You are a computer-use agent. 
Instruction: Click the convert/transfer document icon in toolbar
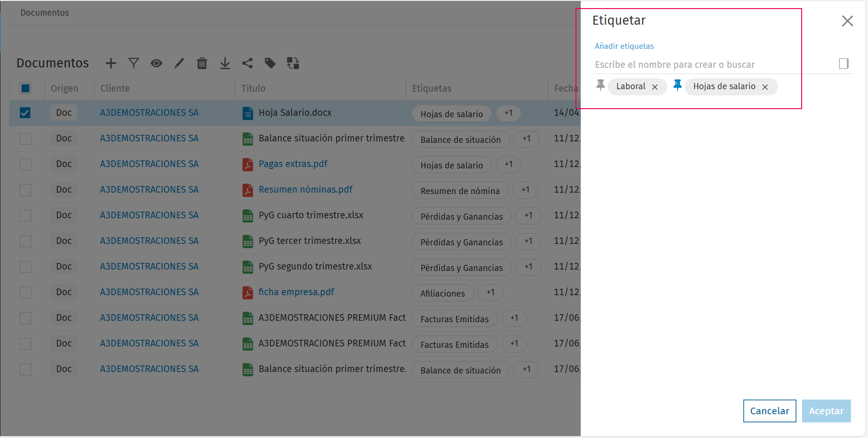pos(293,63)
